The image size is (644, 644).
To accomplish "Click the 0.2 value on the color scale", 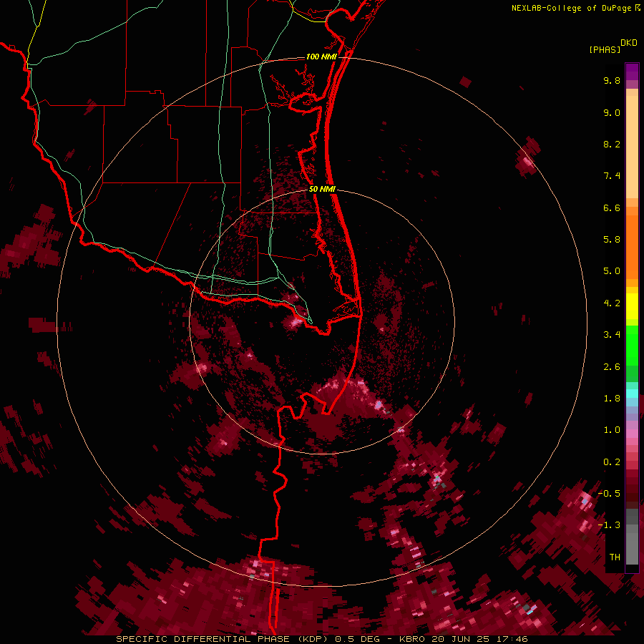I will (x=612, y=462).
